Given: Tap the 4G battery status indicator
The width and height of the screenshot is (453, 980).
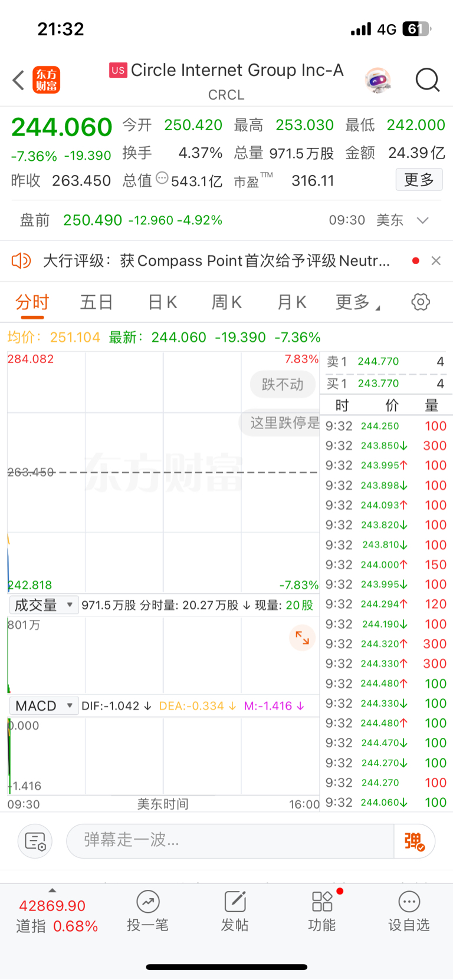Looking at the screenshot, I should click(x=392, y=29).
